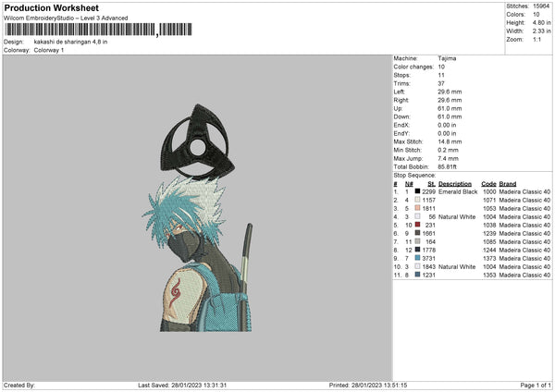The height and width of the screenshot is (392, 555).
Task: Click the 'N#' column header
Action: coord(409,184)
